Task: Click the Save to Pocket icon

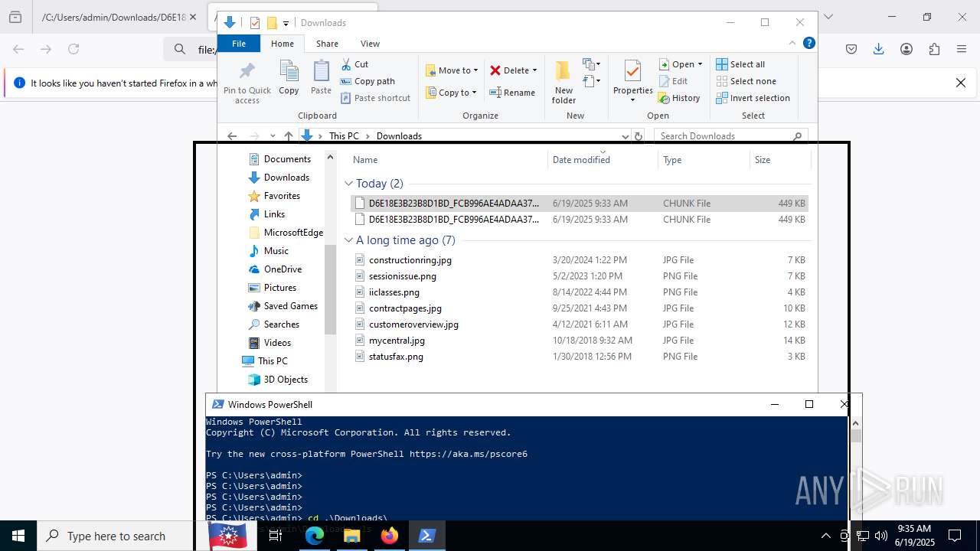Action: [851, 49]
